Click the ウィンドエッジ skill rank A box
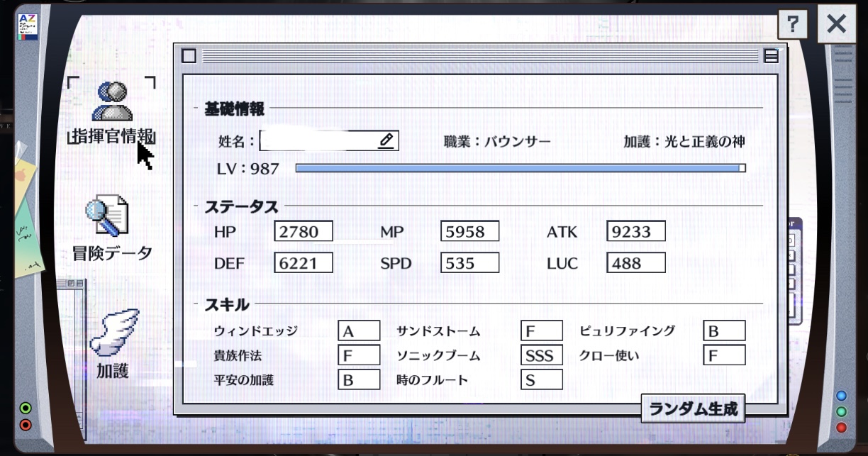Screen dimensions: 868x456 click(x=358, y=331)
